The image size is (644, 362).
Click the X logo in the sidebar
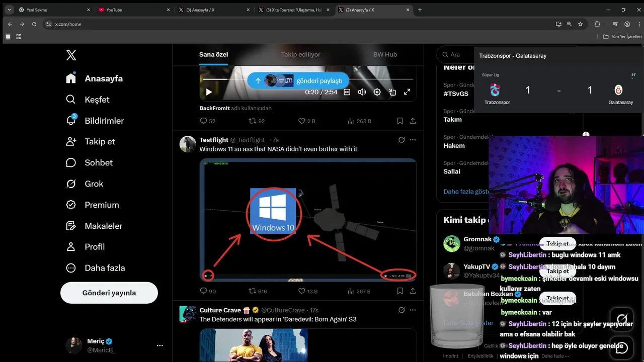pos(71,55)
